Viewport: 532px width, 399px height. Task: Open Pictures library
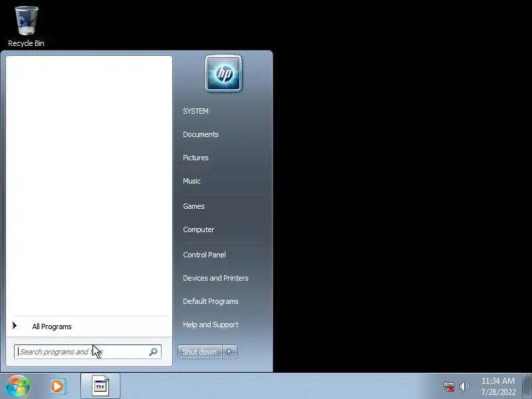[196, 158]
